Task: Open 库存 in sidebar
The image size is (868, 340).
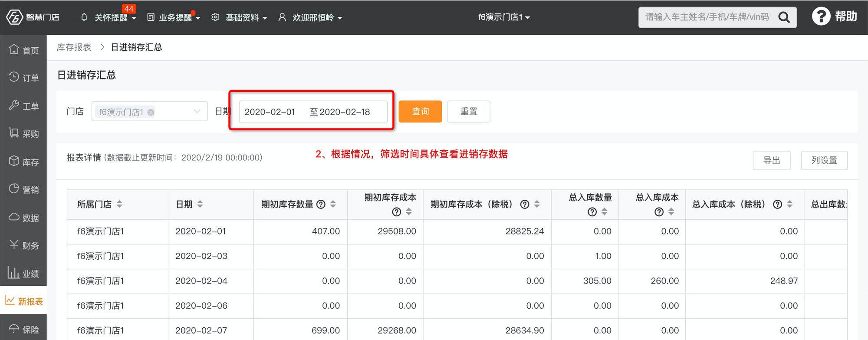Action: pos(23,162)
